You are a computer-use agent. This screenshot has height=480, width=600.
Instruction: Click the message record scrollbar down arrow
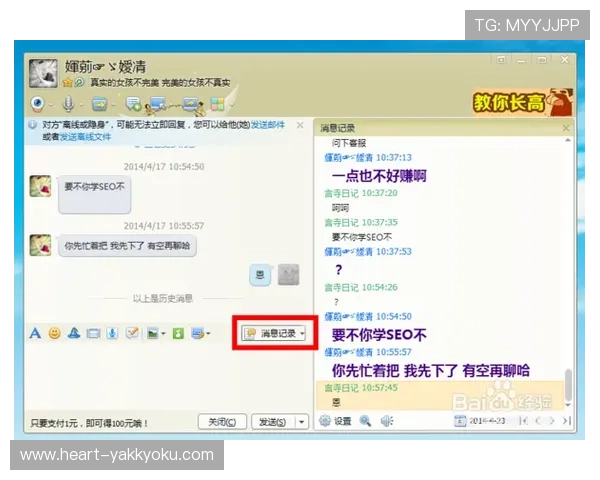tap(568, 405)
